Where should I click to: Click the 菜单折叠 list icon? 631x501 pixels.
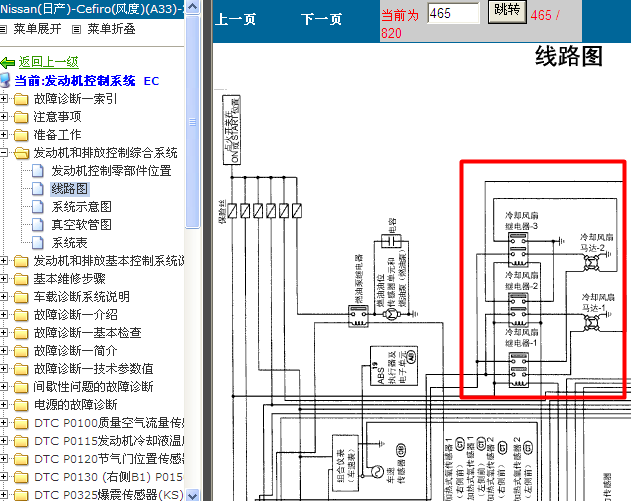[x=76, y=29]
